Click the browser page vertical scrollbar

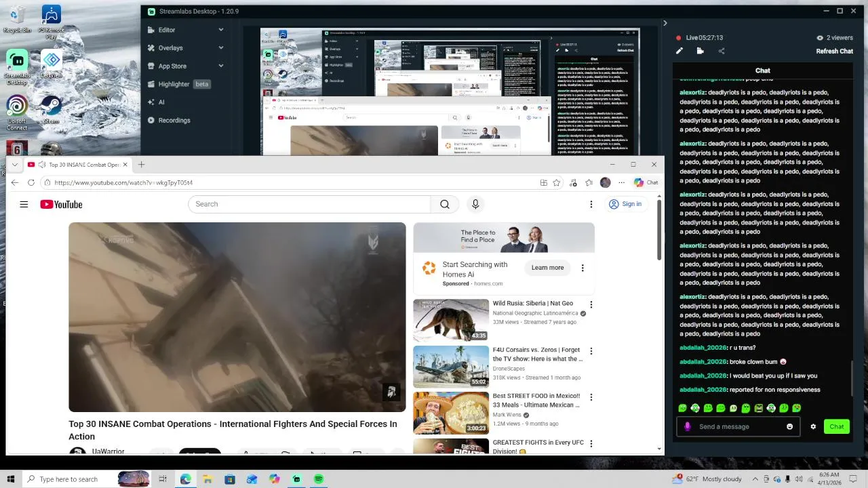[659, 230]
